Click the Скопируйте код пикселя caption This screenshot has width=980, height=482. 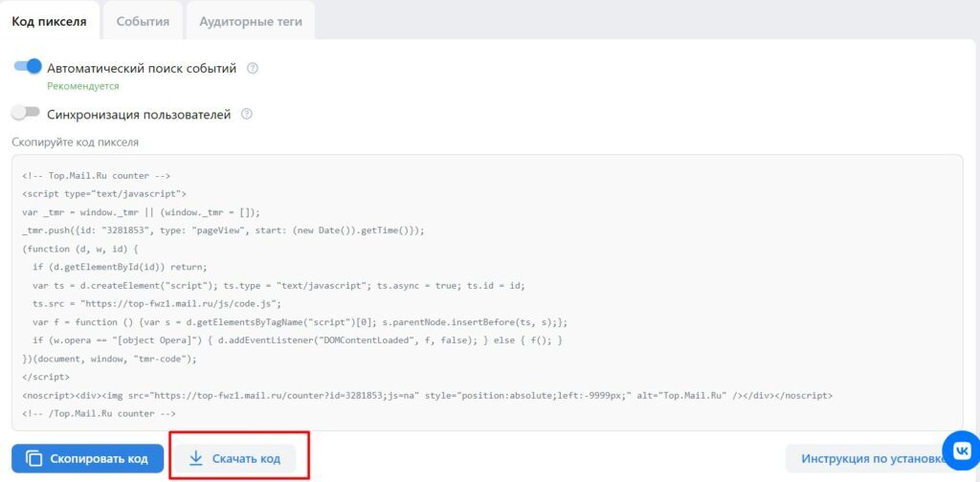75,142
